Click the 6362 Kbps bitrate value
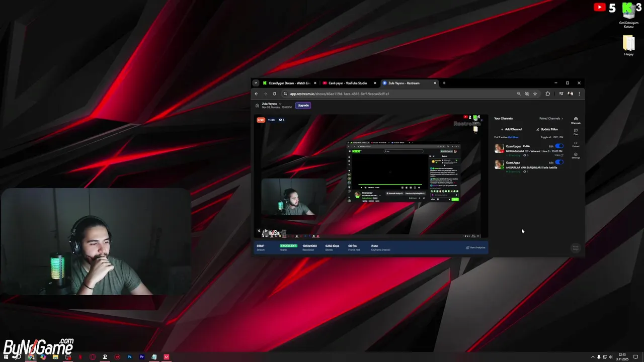Screen dimensions: 644x362 [x=332, y=246]
